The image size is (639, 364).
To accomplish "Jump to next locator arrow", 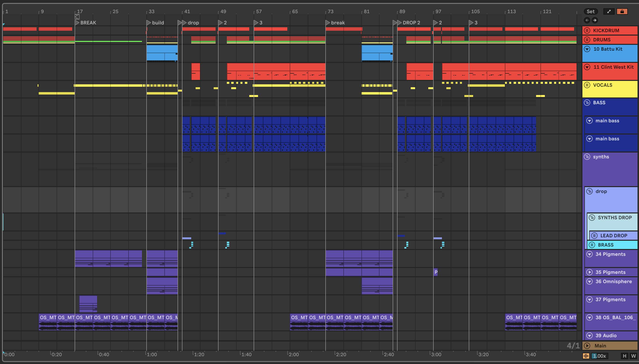I will point(595,20).
